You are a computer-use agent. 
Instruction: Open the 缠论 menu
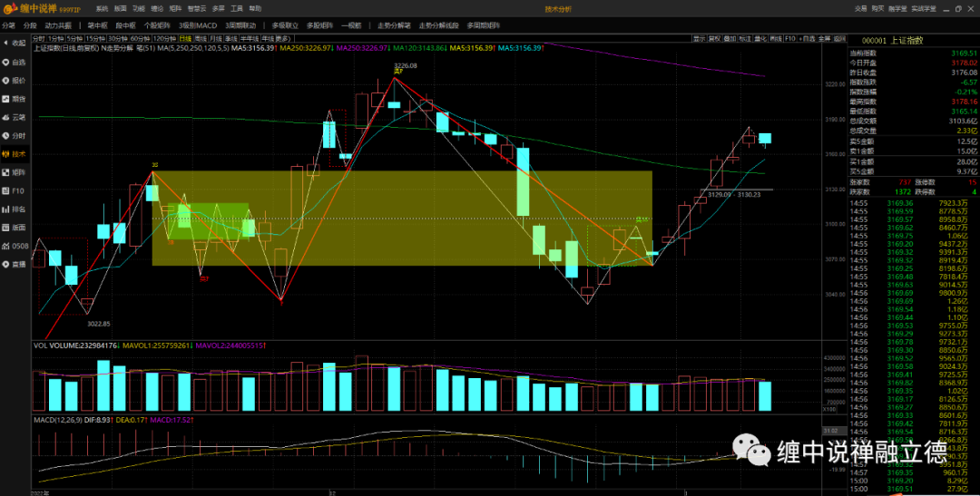coord(157,9)
